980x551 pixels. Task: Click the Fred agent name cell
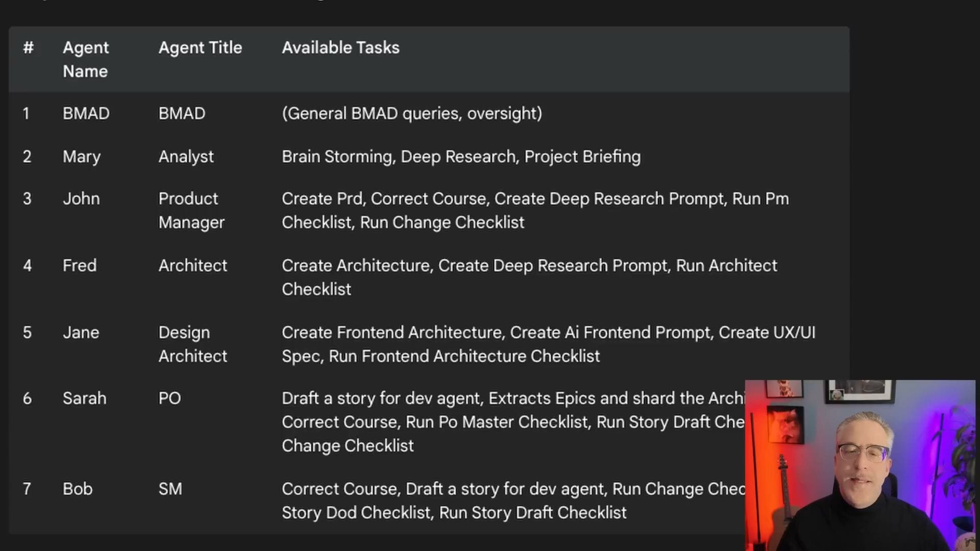(80, 265)
